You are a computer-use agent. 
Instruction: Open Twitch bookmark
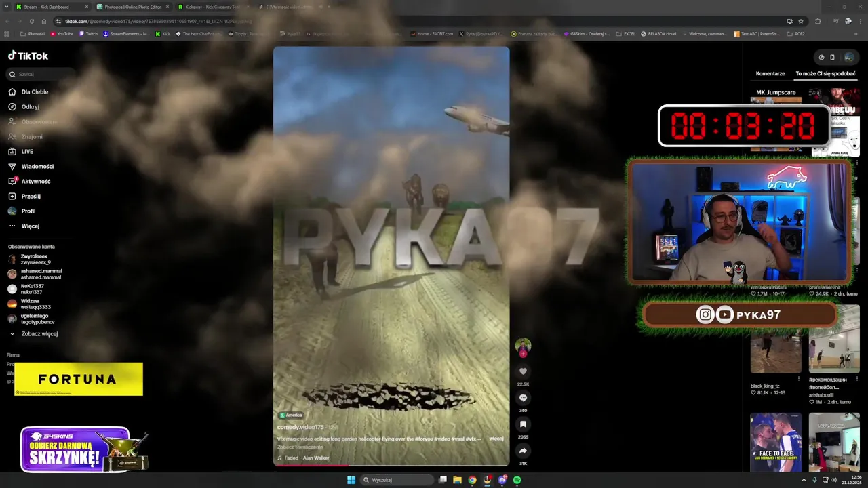(88, 33)
